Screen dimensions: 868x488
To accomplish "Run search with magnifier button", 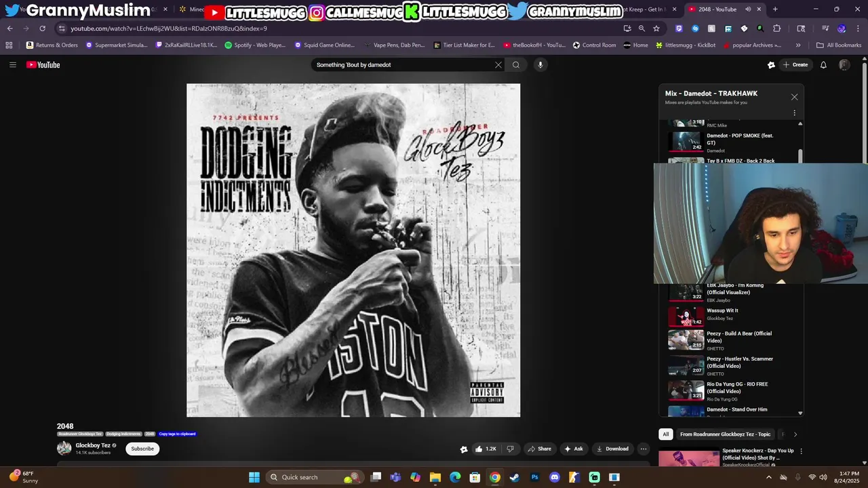I will (516, 65).
